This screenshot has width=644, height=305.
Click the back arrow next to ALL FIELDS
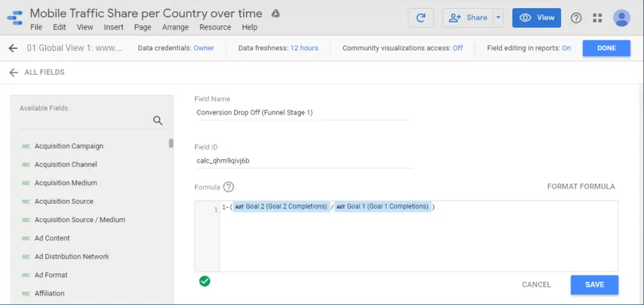(x=14, y=73)
